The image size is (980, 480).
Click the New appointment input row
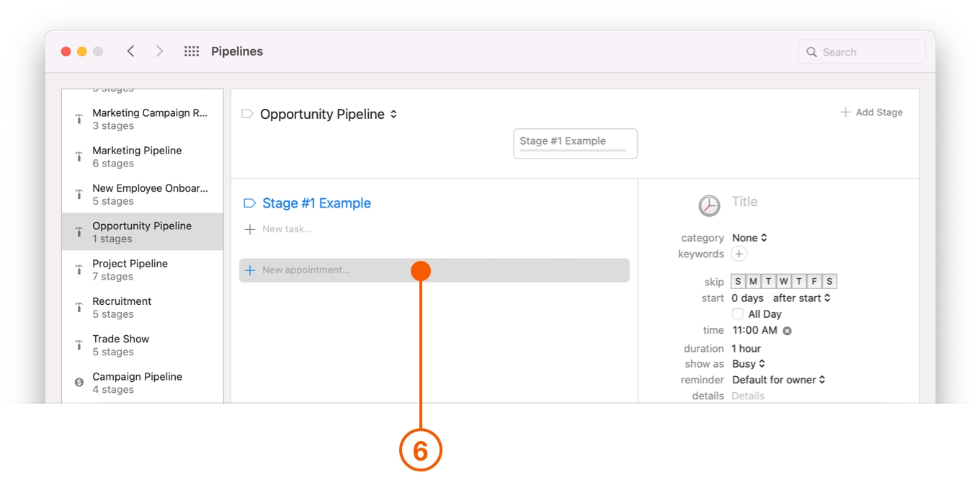pyautogui.click(x=360, y=270)
